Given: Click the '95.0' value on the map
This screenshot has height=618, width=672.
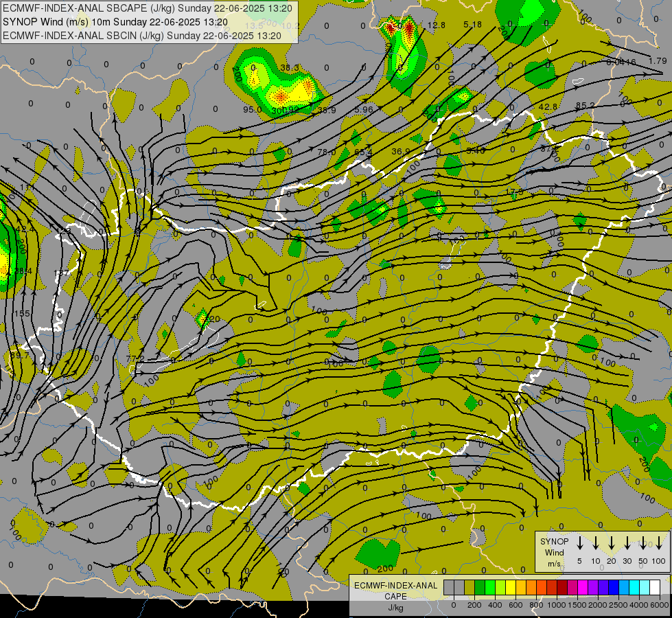Looking at the screenshot, I should [253, 109].
